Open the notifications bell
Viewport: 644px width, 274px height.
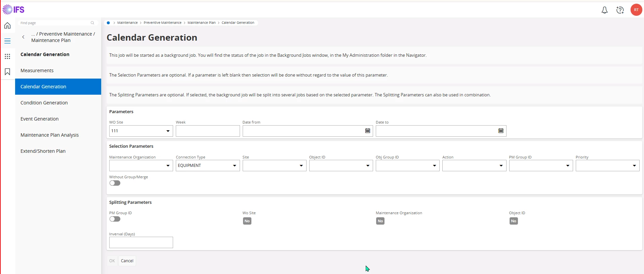click(x=604, y=10)
